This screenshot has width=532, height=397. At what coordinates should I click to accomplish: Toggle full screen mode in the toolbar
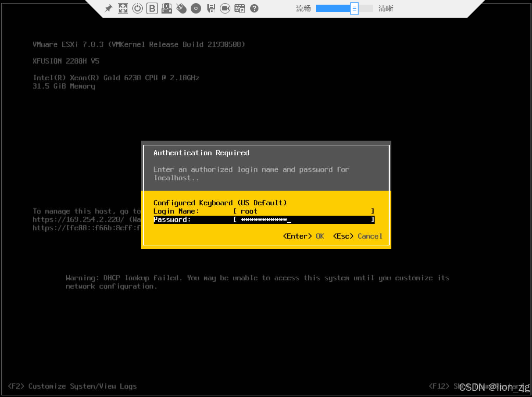tap(123, 8)
